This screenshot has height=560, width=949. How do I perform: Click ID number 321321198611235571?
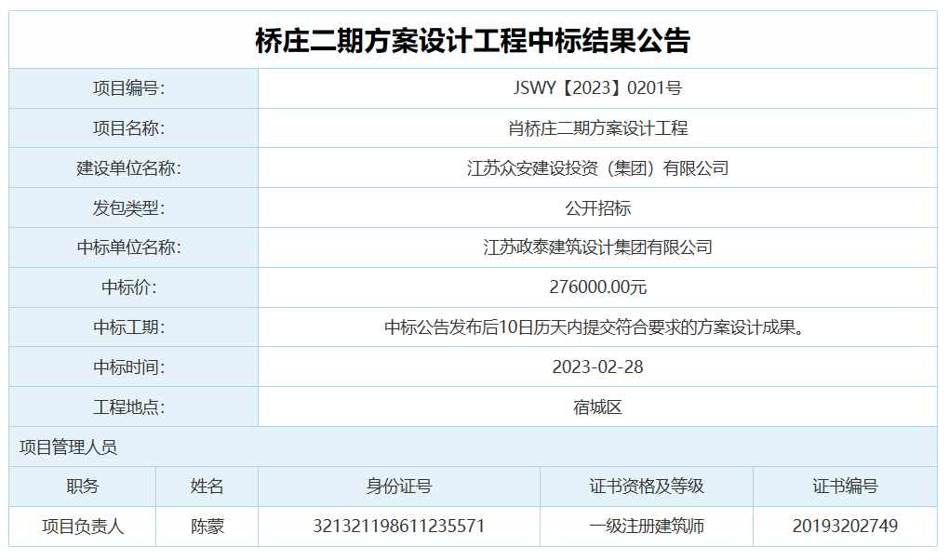coord(399,527)
